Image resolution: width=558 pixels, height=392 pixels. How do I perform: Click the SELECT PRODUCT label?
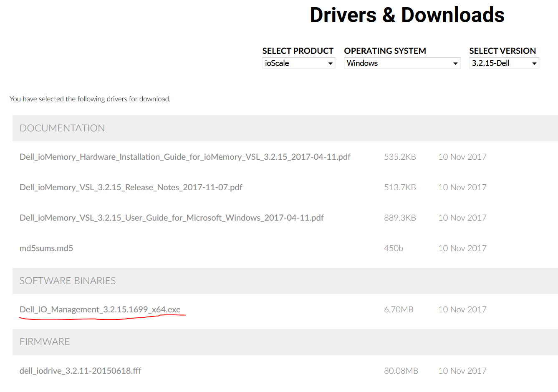pos(298,51)
